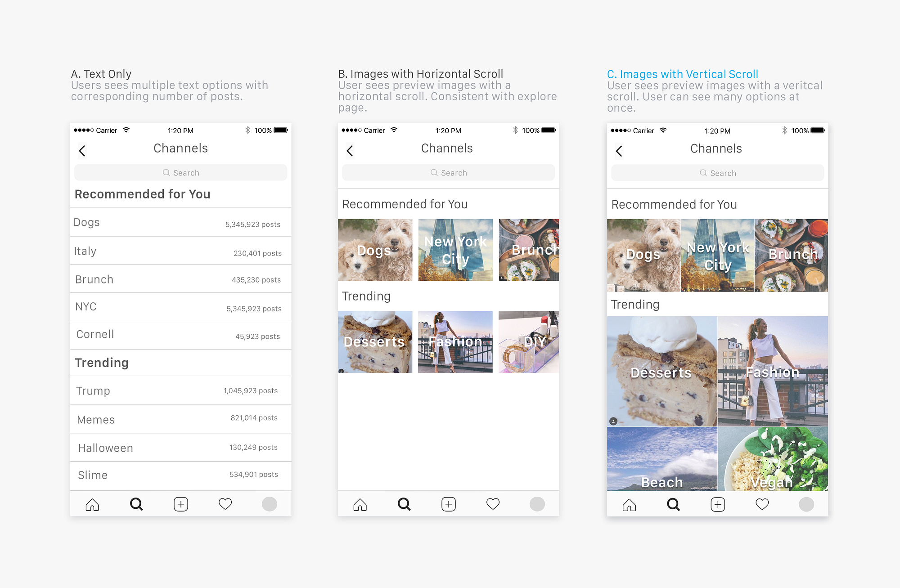Image resolution: width=900 pixels, height=588 pixels.
Task: Tap profile circle in Vertical Scroll tab bar
Action: coord(806,504)
